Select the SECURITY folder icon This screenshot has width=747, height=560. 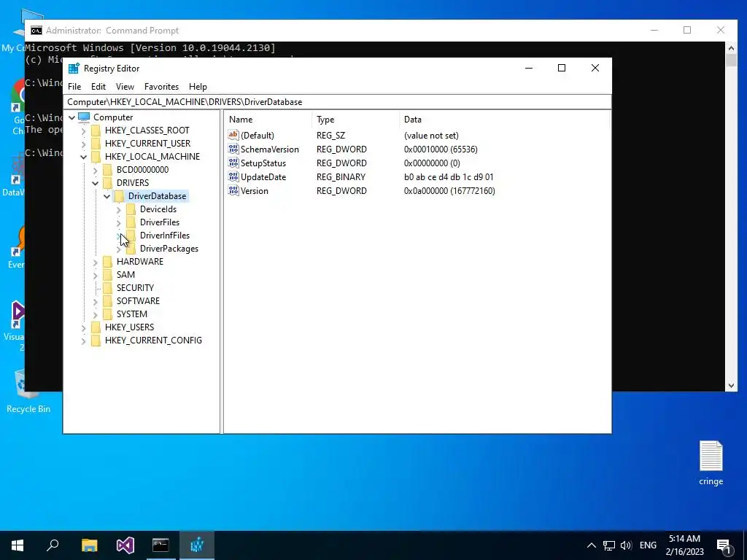point(108,288)
